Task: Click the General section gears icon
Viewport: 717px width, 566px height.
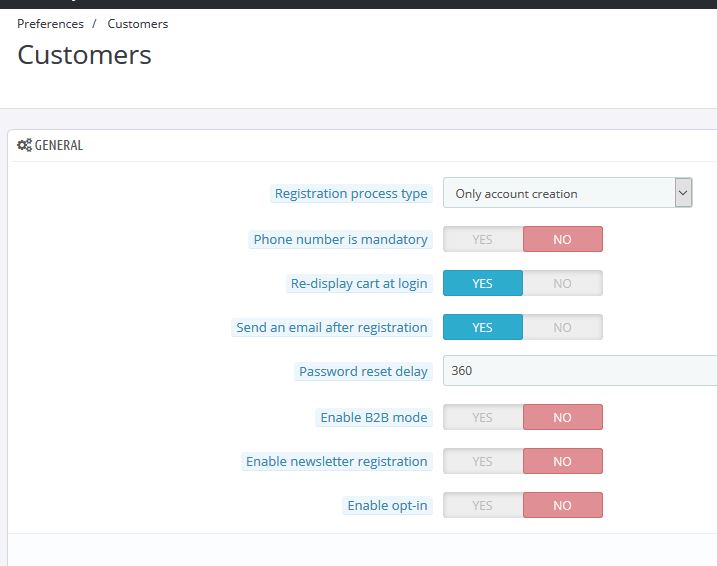Action: [x=24, y=145]
